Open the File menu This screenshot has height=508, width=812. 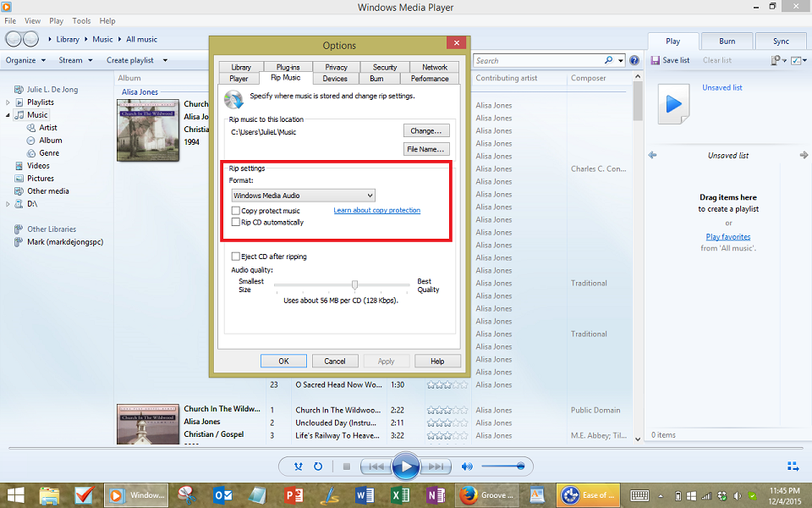(10, 20)
